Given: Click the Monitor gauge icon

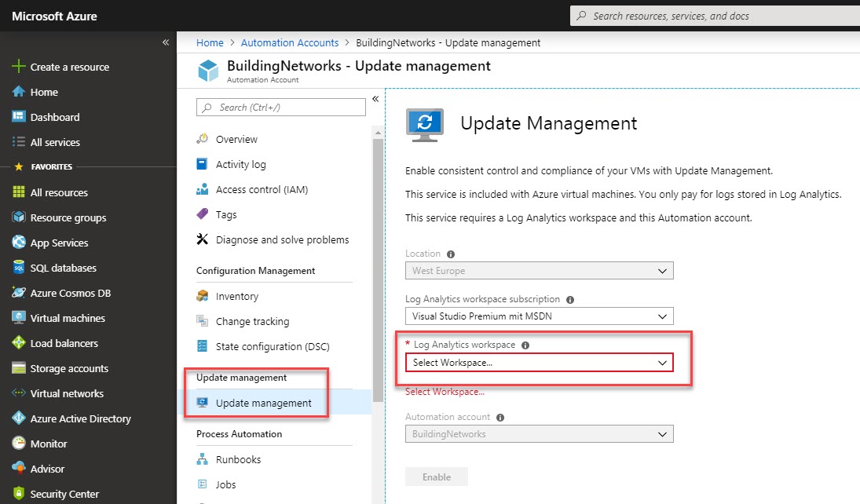Looking at the screenshot, I should click(19, 443).
